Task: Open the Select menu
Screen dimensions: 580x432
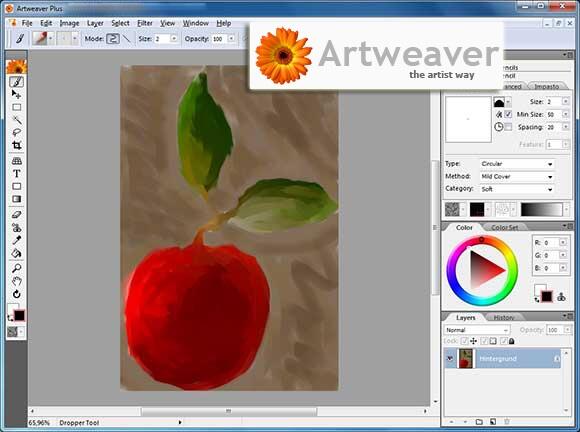Action: tap(120, 23)
